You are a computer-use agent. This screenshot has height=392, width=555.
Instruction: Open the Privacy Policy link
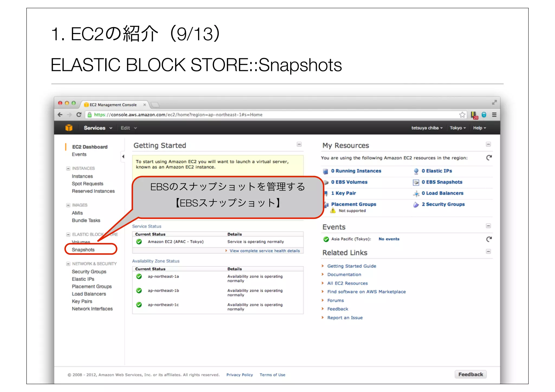point(240,375)
